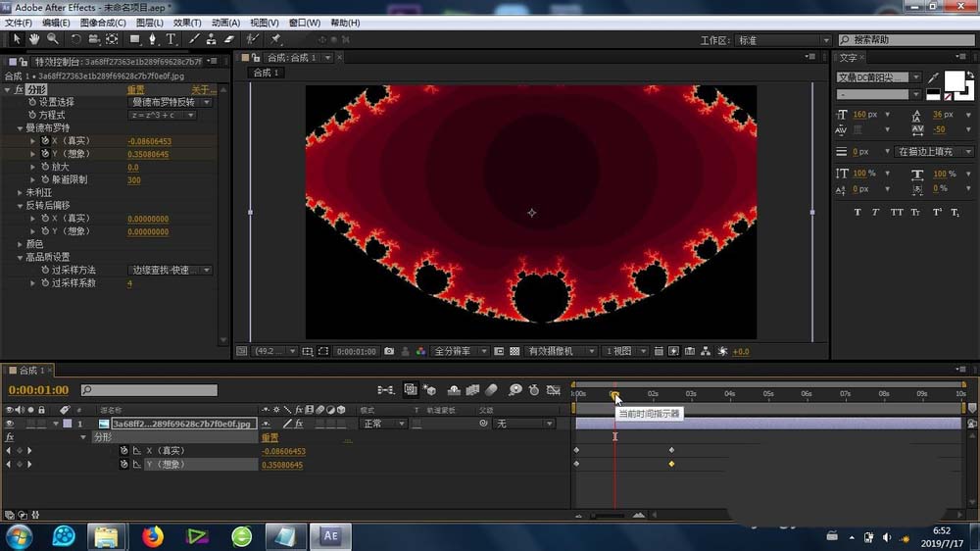Image resolution: width=980 pixels, height=551 pixels.
Task: Open the 设置选择 dropdown
Action: (x=171, y=102)
